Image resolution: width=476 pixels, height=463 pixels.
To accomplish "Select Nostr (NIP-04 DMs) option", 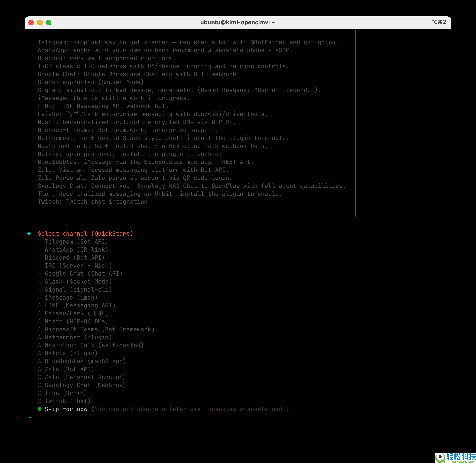I will point(73,321).
